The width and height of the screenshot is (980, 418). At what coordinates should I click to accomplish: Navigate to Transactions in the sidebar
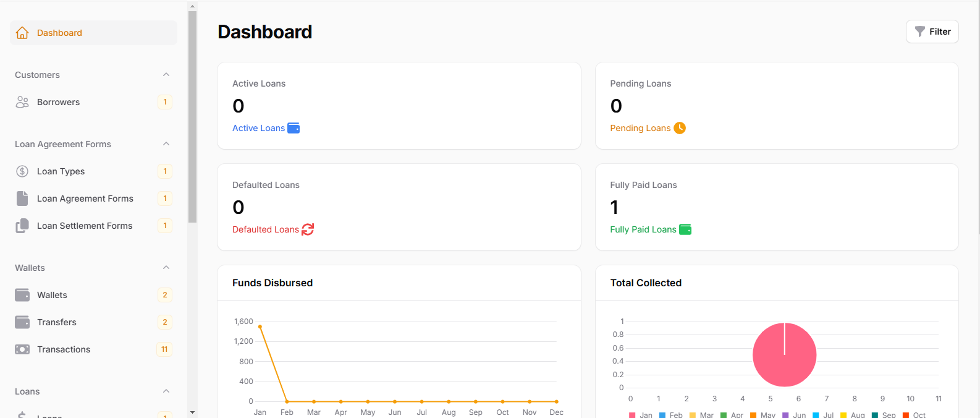click(x=93, y=349)
